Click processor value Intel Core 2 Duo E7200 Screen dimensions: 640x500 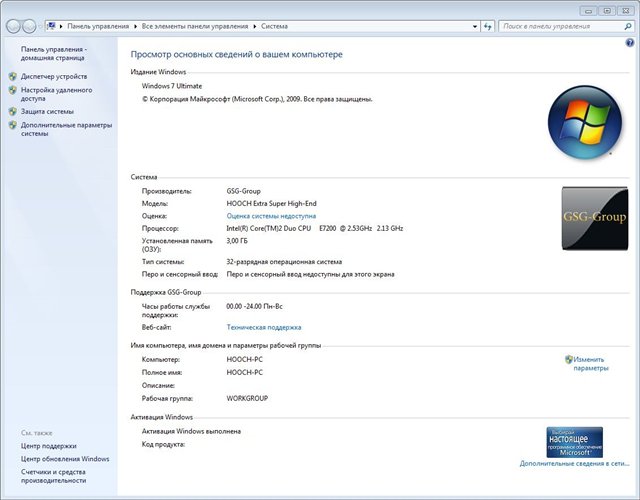click(x=315, y=229)
